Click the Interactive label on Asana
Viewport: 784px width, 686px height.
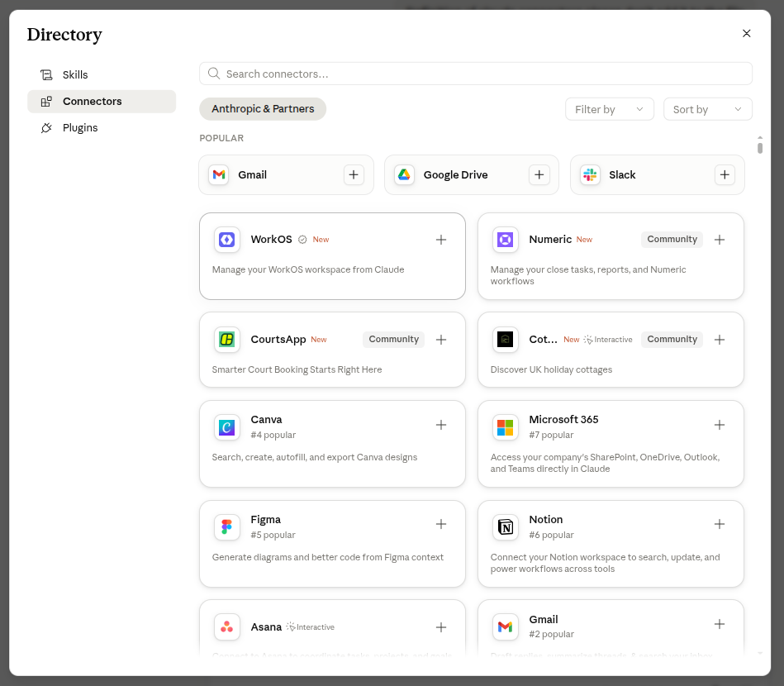311,627
